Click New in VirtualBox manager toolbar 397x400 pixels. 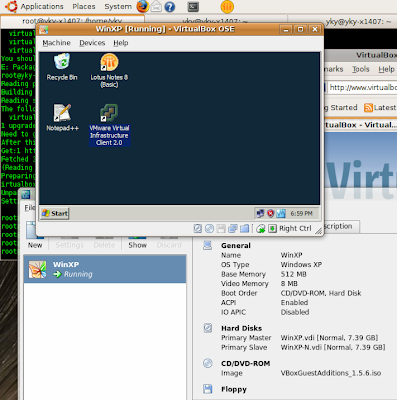point(35,236)
